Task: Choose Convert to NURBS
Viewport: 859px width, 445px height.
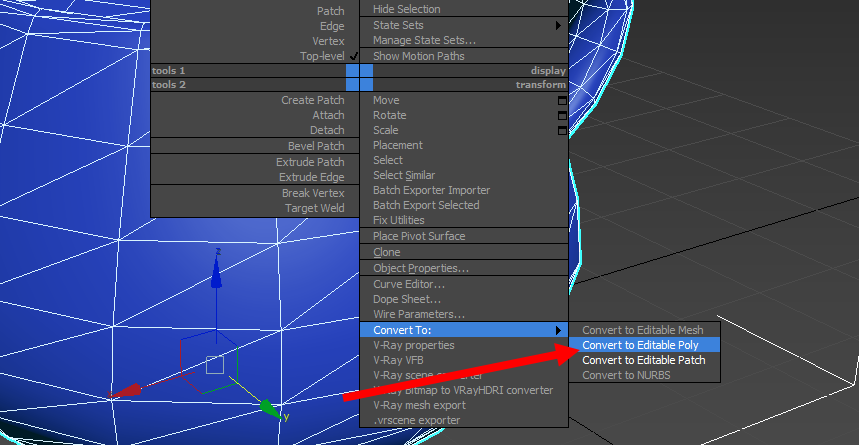Action: click(644, 375)
